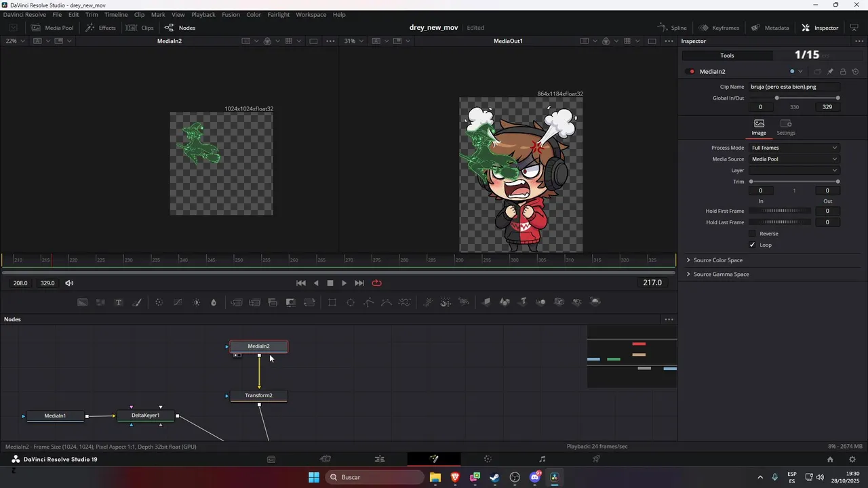The width and height of the screenshot is (868, 488).
Task: Add a Text+ node from toolbar
Action: pyautogui.click(x=119, y=302)
